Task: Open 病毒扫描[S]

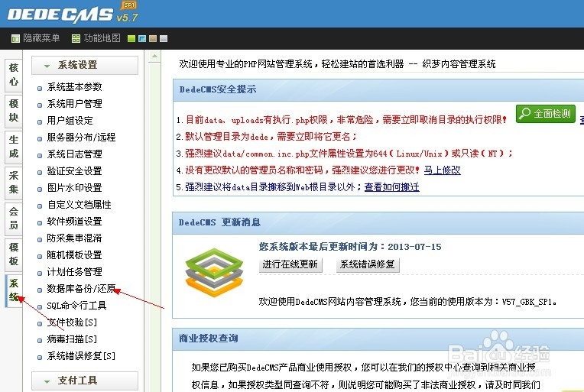Action: [x=72, y=339]
